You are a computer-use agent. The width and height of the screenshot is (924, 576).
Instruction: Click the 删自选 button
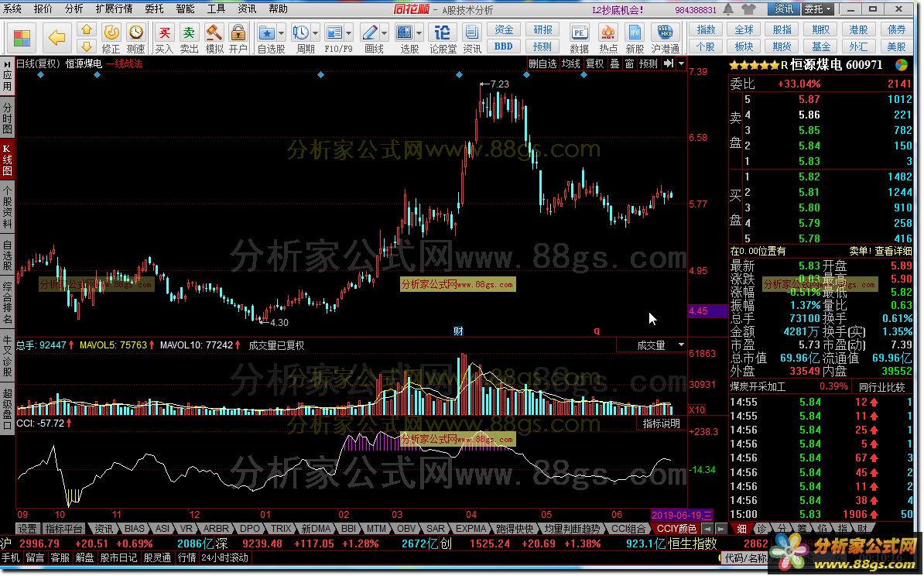(542, 63)
